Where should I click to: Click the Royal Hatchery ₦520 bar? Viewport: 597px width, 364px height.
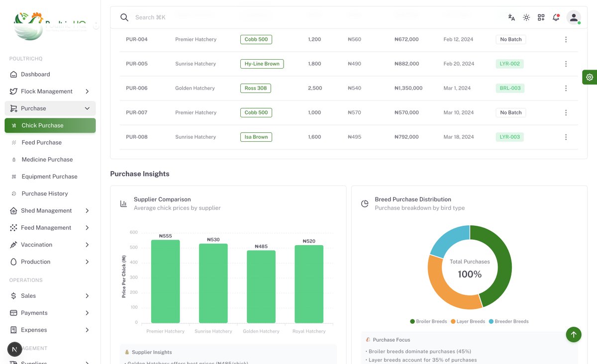[x=309, y=284]
